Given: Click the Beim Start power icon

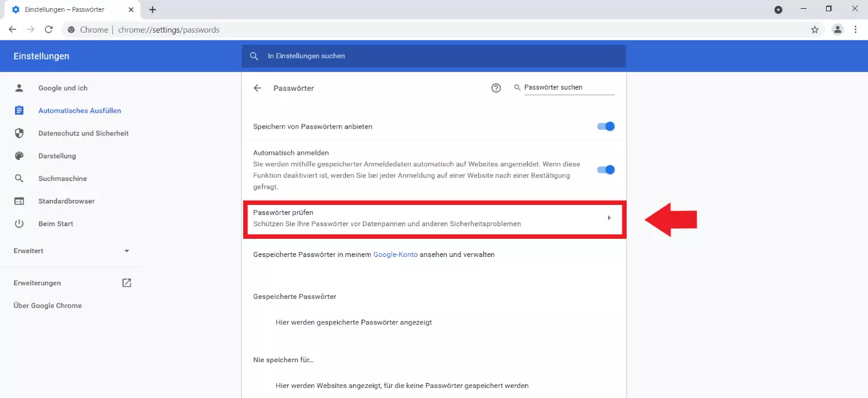Looking at the screenshot, I should (x=19, y=224).
